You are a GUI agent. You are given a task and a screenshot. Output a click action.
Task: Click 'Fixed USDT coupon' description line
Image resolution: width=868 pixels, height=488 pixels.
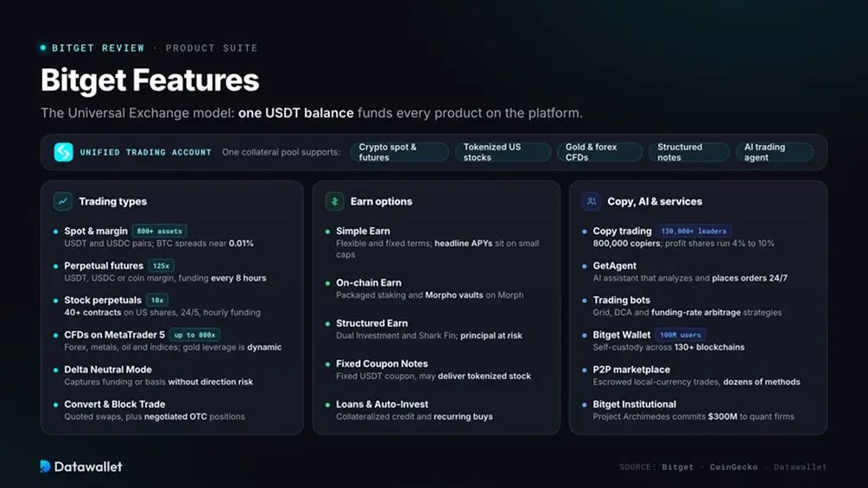click(434, 377)
